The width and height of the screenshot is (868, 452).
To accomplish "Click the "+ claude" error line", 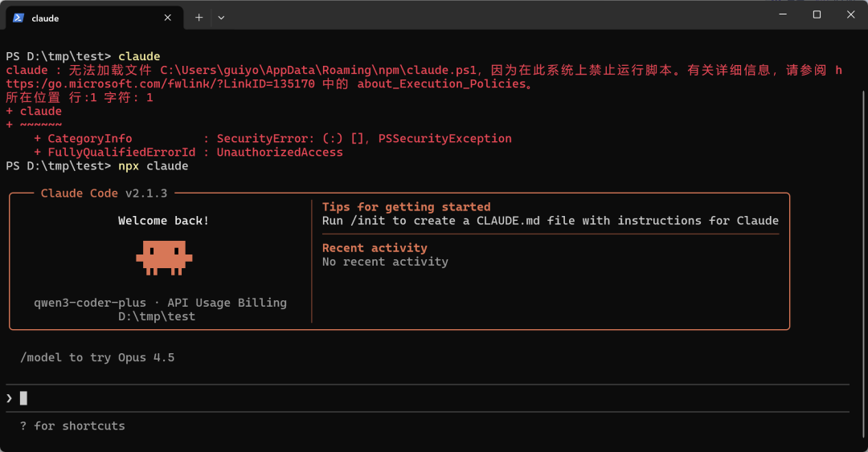I will tap(34, 112).
